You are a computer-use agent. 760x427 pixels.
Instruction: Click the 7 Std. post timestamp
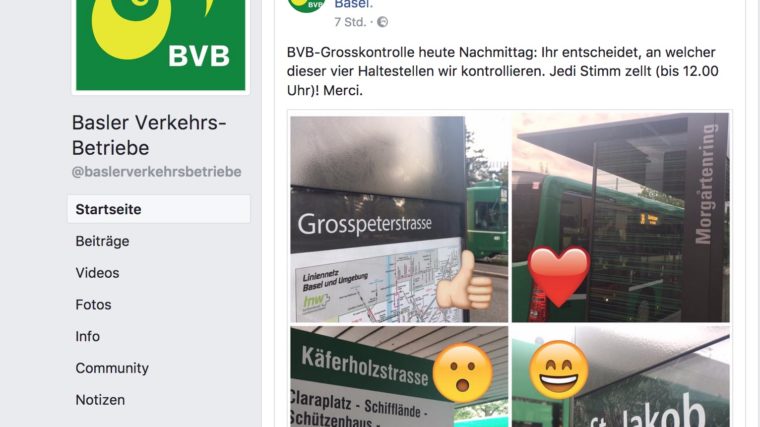click(x=350, y=22)
